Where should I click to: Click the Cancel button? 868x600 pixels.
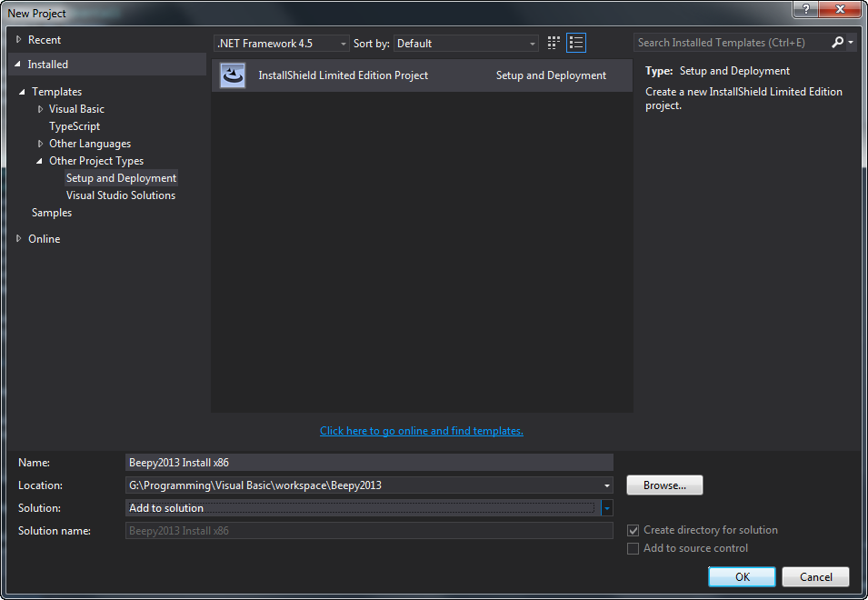coord(815,576)
